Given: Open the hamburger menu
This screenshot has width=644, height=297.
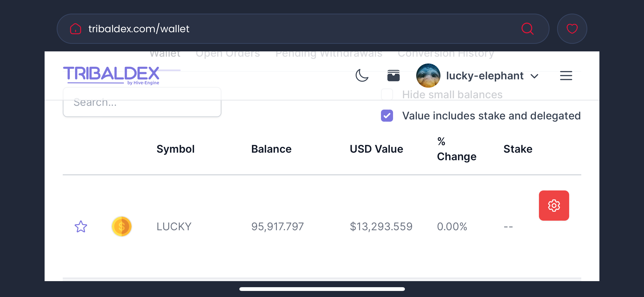Looking at the screenshot, I should point(566,76).
